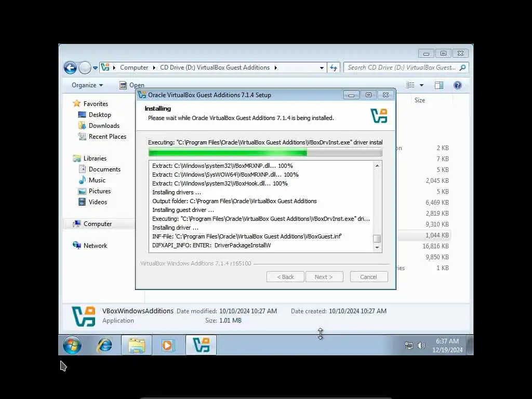Image resolution: width=532 pixels, height=399 pixels.
Task: Click the Network icon in sidebar
Action: coord(77,245)
